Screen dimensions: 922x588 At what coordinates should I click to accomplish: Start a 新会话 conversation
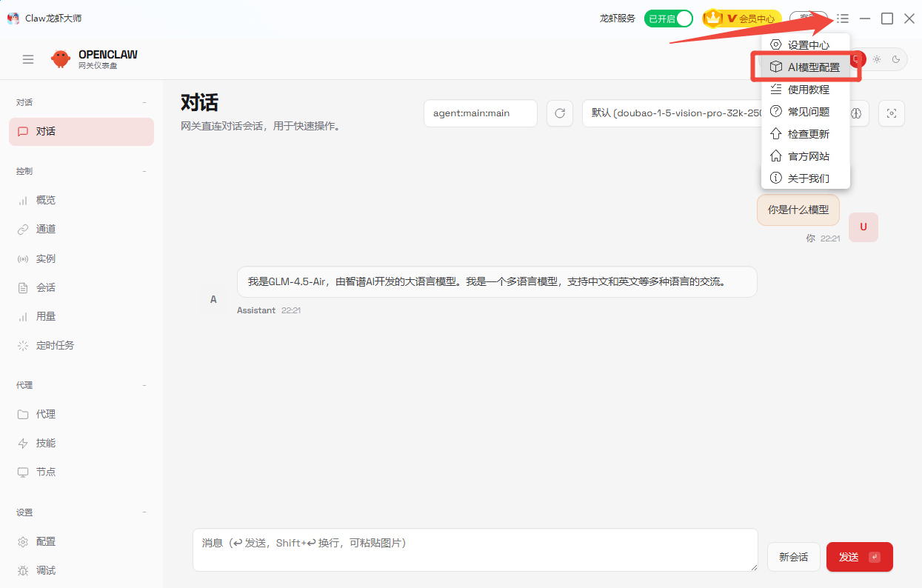tap(793, 557)
